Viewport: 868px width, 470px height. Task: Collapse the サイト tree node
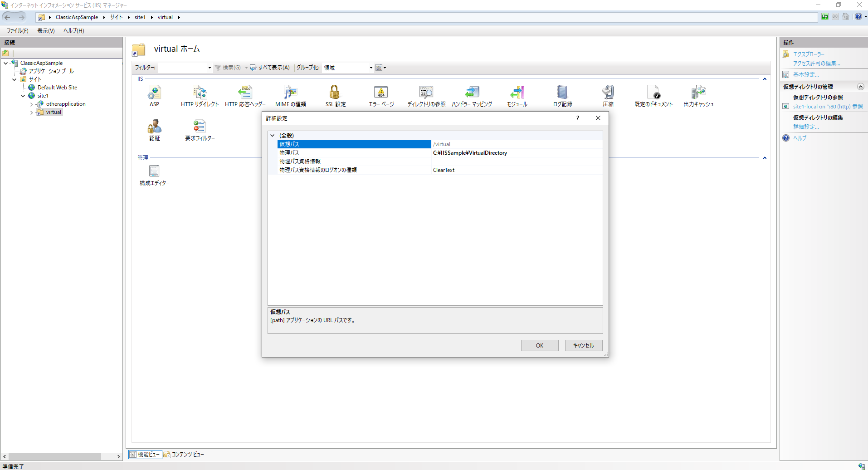pos(14,79)
